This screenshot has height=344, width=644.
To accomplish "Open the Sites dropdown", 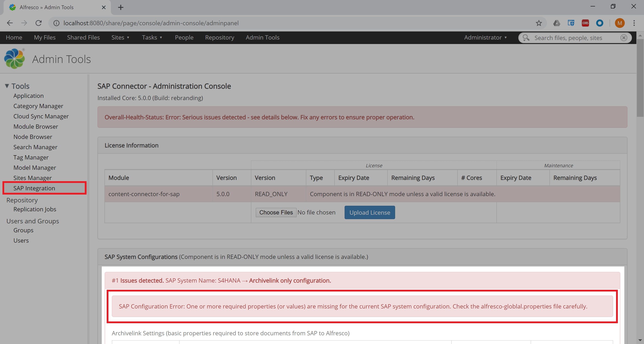I will point(120,38).
